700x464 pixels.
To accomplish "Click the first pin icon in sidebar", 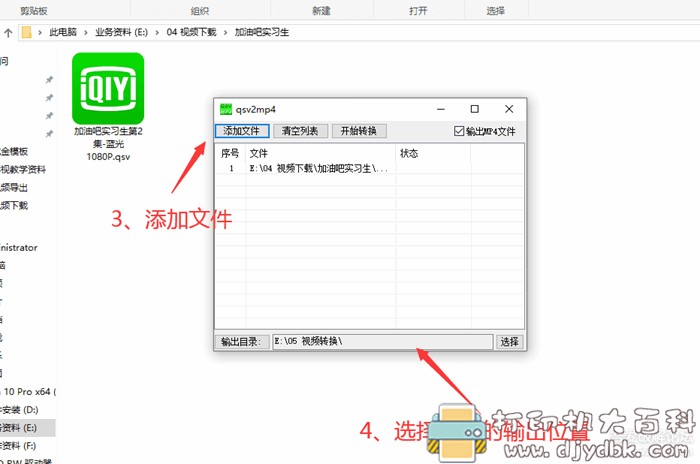I will click(x=49, y=80).
